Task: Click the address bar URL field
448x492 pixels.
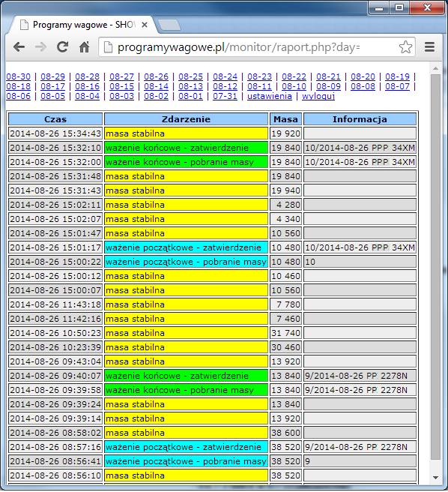Action: click(x=251, y=47)
